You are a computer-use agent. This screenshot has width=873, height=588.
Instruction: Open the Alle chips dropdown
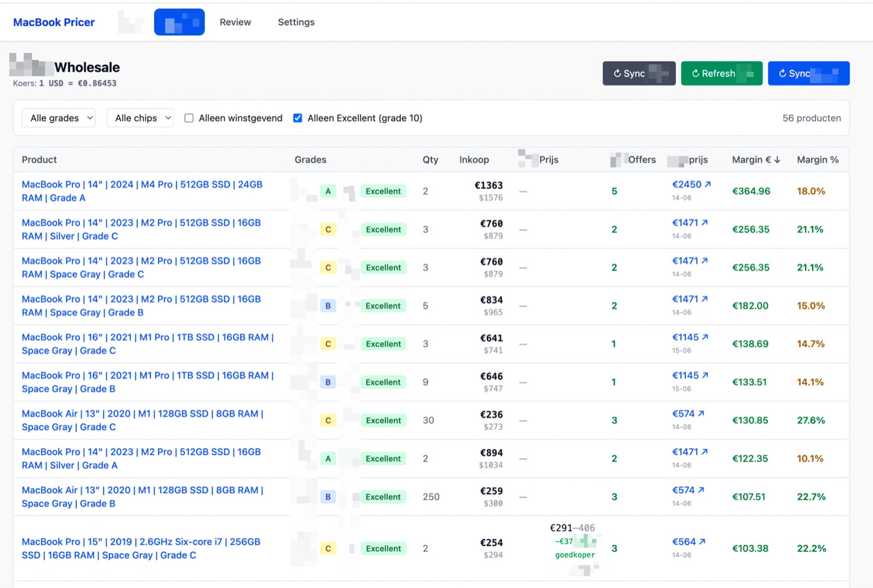140,118
